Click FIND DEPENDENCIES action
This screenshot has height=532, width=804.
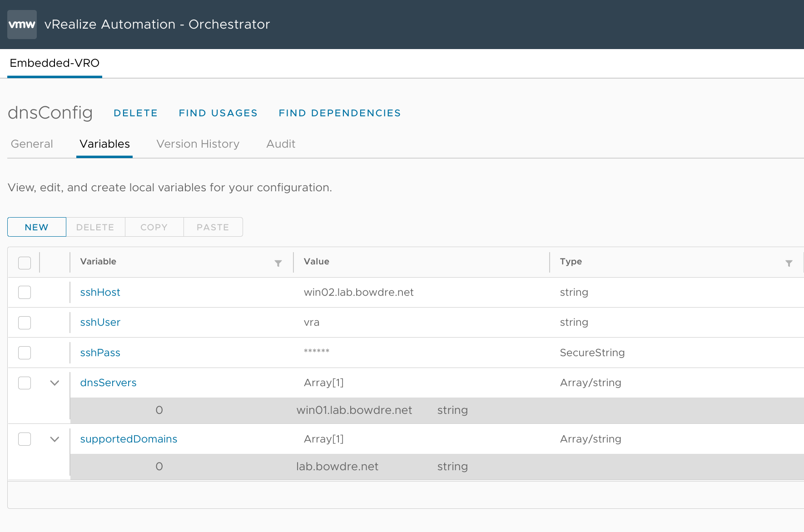340,113
